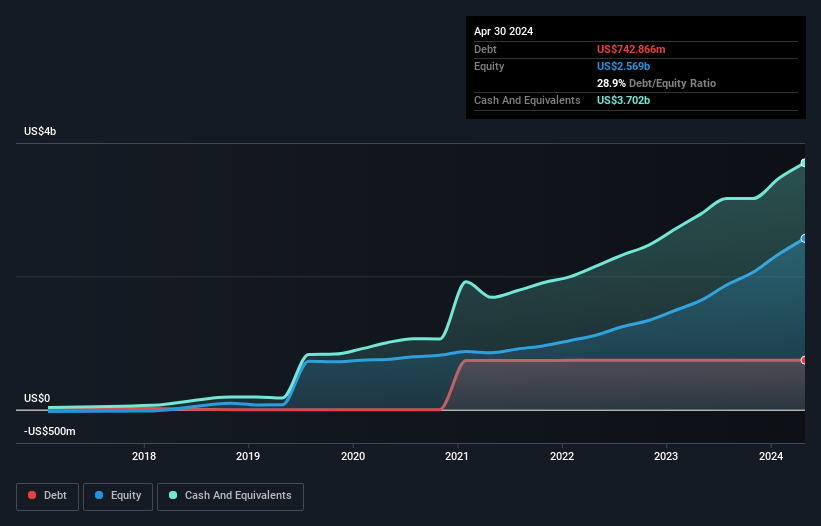Select the red Debt endpoint marker
This screenshot has height=526, width=821.
coord(804,360)
